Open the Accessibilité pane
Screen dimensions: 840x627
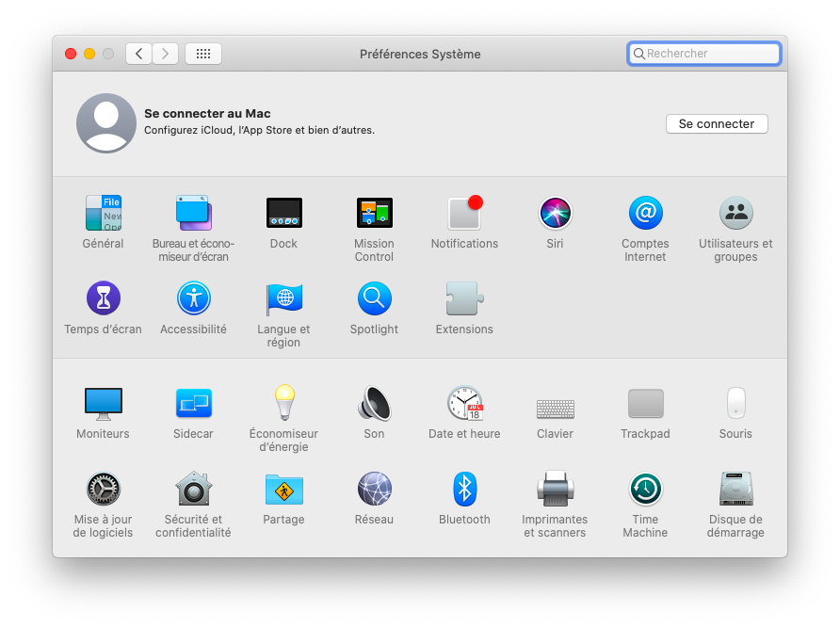193,298
